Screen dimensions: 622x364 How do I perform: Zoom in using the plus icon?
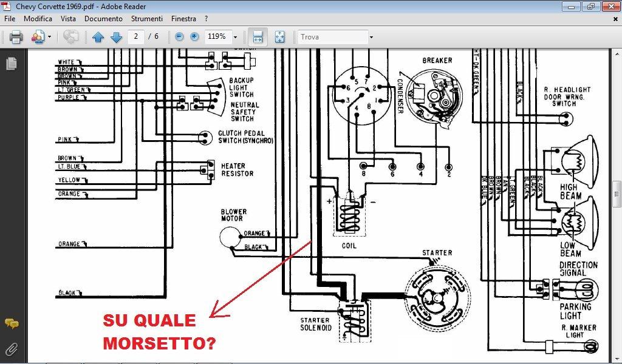(194, 37)
